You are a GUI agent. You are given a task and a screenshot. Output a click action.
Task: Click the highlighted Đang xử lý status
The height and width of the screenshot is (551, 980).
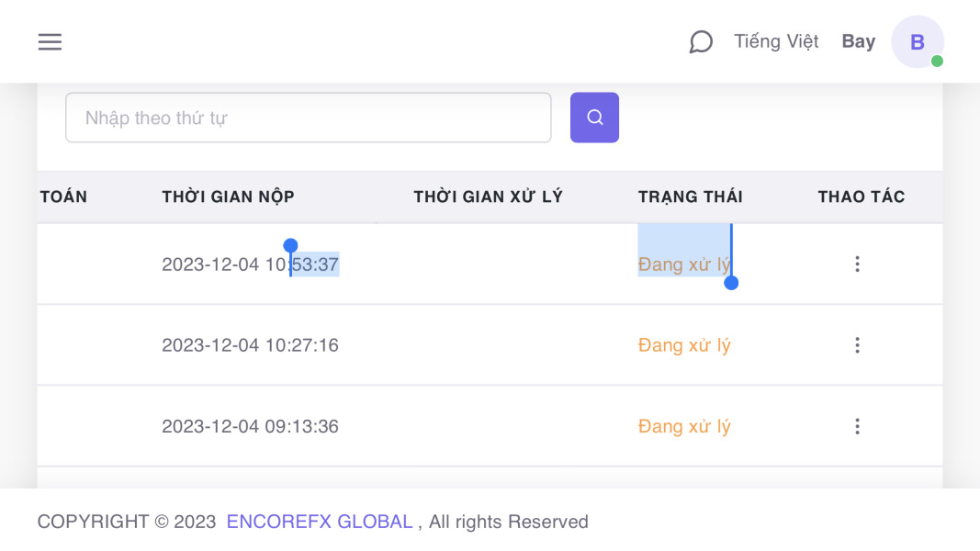684,264
